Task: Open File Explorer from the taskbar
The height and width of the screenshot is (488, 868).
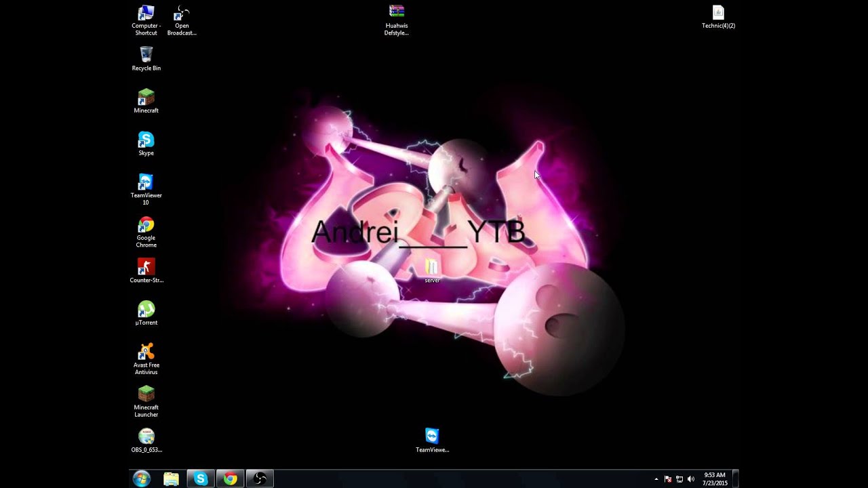Action: [x=171, y=479]
